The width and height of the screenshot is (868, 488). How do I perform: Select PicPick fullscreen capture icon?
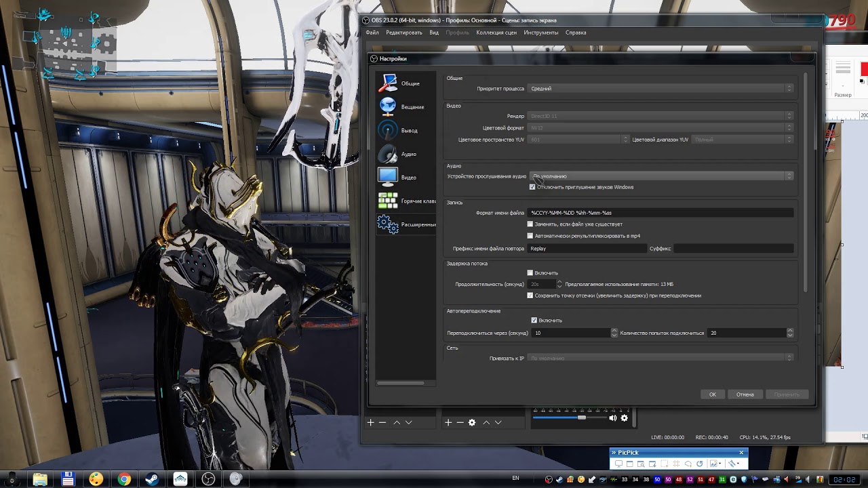click(618, 464)
